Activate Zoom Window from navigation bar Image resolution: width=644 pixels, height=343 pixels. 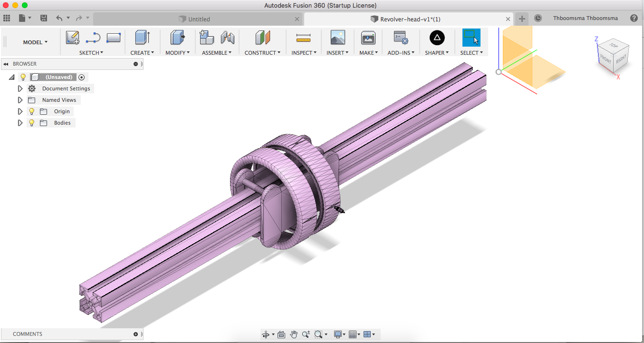coord(318,334)
